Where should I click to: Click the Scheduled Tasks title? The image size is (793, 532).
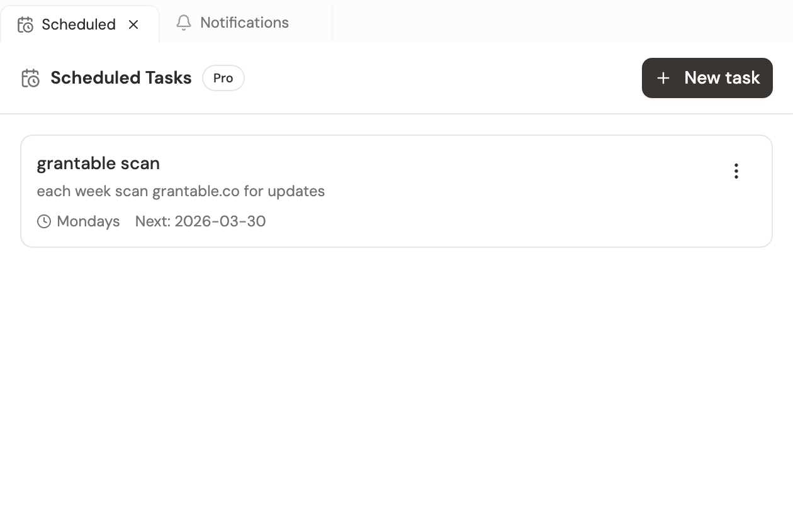click(x=121, y=77)
